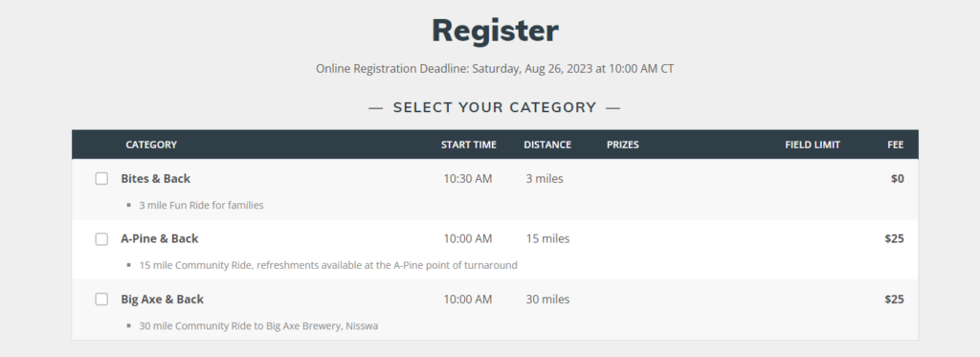Click the Bites & Back category name
980x357 pixels.
(156, 179)
